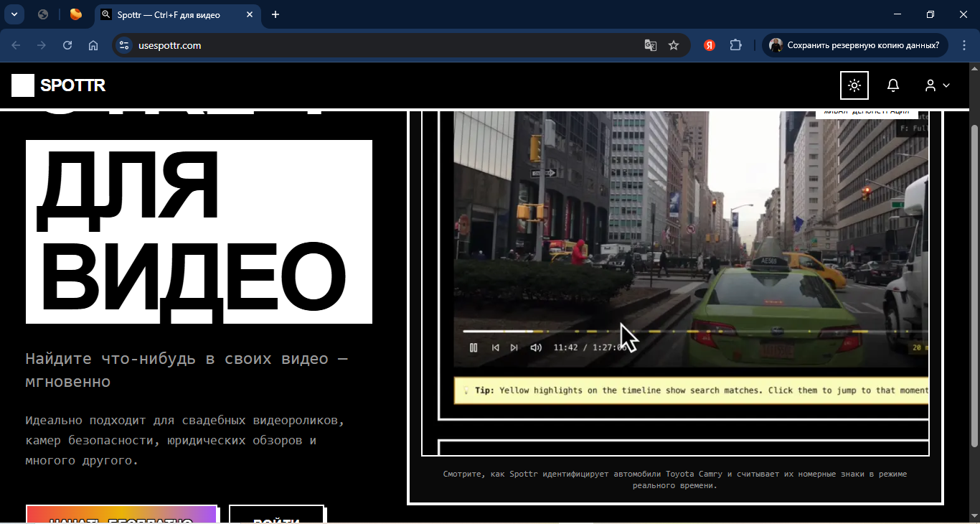Bookmark this page with the star
Viewport: 980px width, 524px height.
pyautogui.click(x=674, y=45)
